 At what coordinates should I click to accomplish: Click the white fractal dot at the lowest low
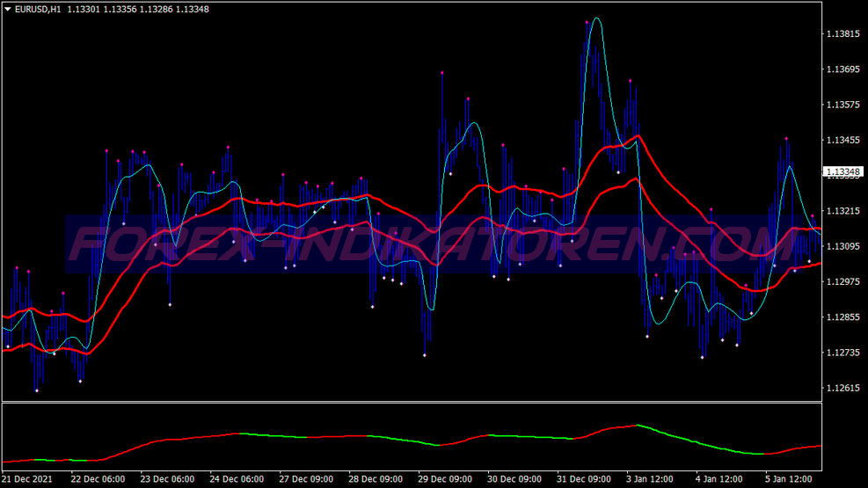[37, 390]
